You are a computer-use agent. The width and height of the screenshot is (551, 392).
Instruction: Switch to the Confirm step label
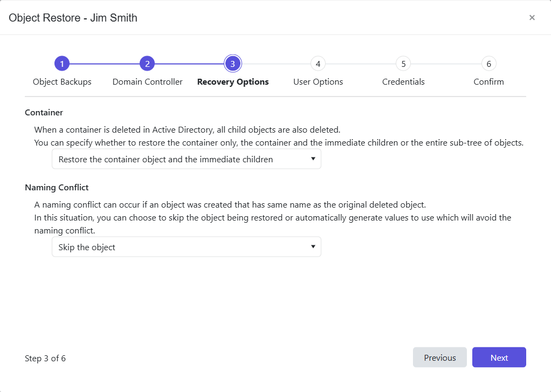488,82
